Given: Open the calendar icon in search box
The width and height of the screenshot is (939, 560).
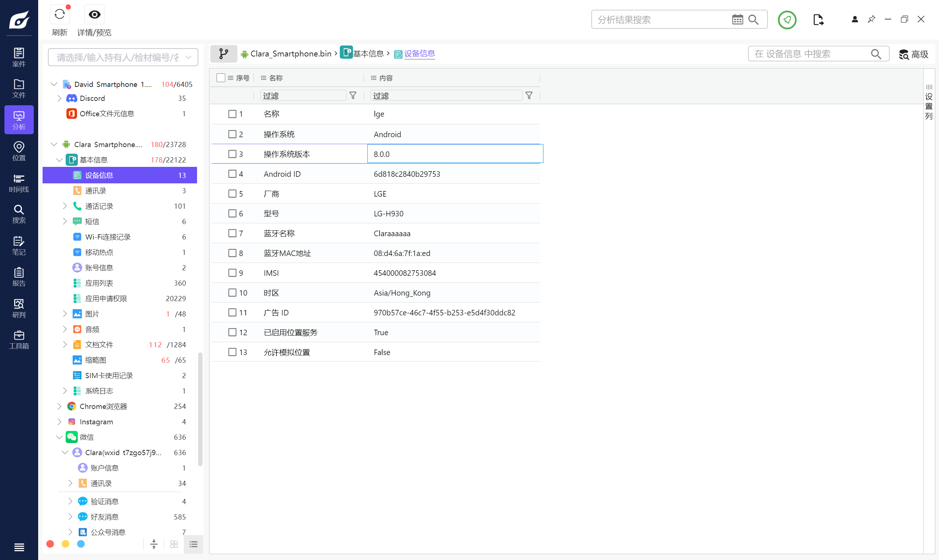Looking at the screenshot, I should 737,19.
